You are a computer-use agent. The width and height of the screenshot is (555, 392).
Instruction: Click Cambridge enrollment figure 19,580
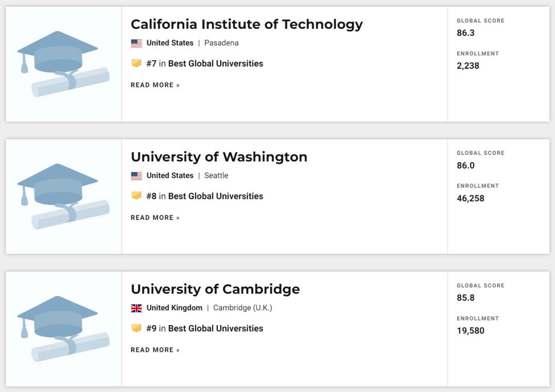point(470,331)
